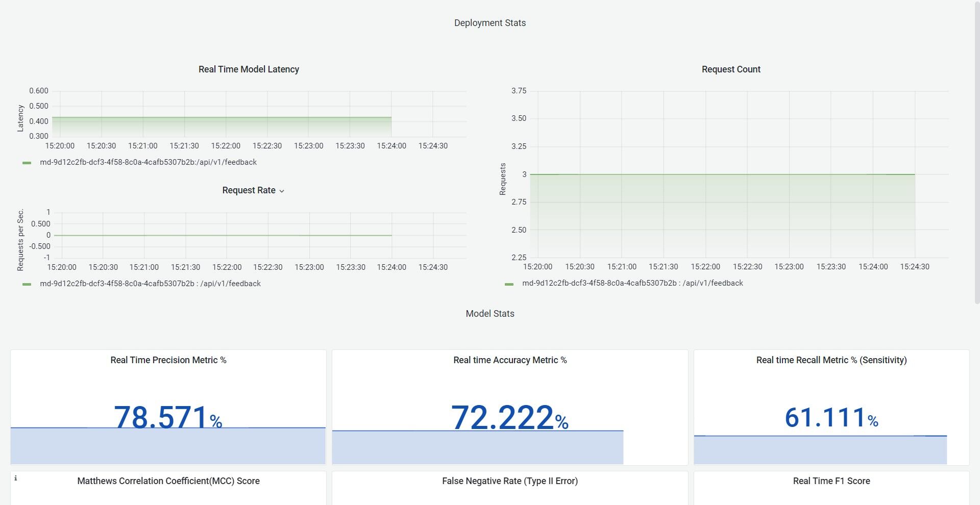The width and height of the screenshot is (980, 505).
Task: Click the blue sparkline area in Precision panel
Action: pos(168,446)
